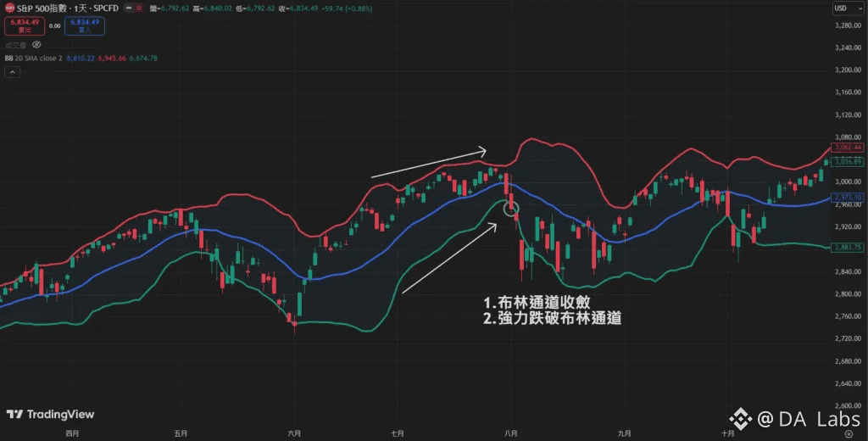This screenshot has height=441, width=868.
Task: Click the close value 6,834.49 after 收
Action: (x=303, y=8)
